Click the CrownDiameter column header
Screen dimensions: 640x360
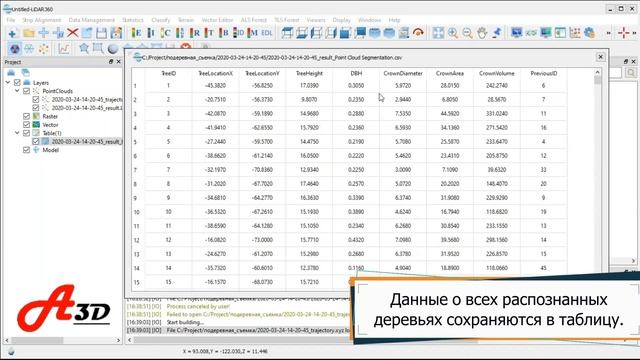(403, 73)
